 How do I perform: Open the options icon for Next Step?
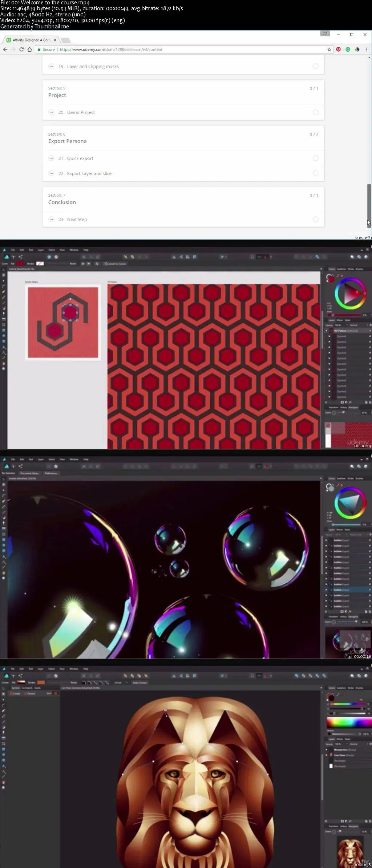pos(51,219)
